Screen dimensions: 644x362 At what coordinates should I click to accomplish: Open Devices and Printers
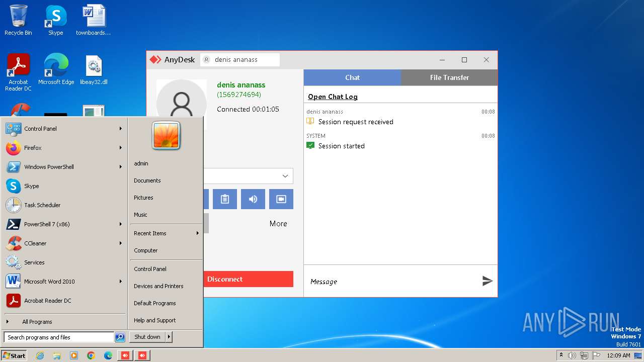(x=158, y=286)
